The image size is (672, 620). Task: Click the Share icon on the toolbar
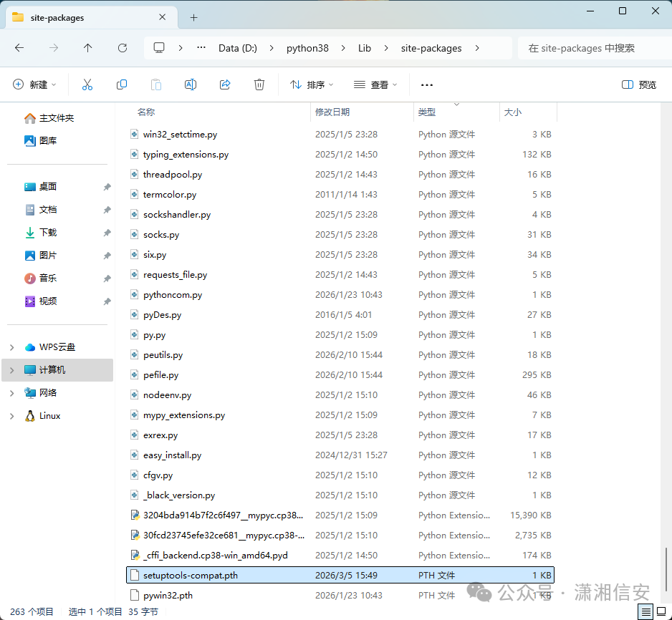[225, 84]
